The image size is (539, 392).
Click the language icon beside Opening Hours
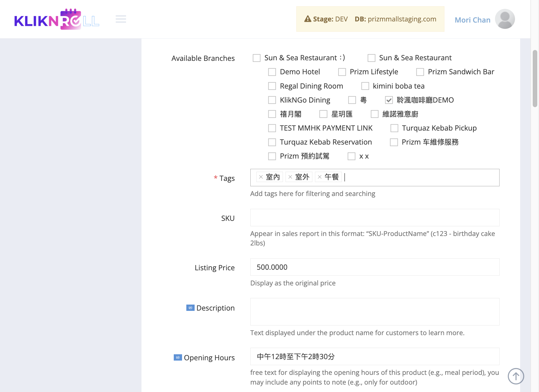[x=178, y=357]
